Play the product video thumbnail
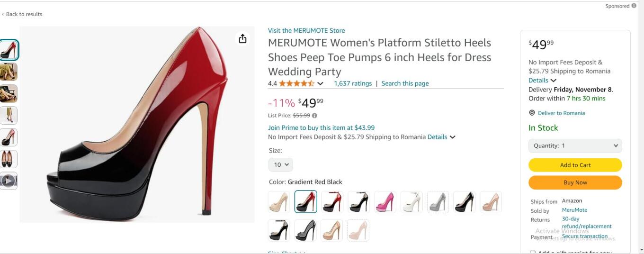Image resolution: width=644 pixels, height=254 pixels. tap(9, 181)
